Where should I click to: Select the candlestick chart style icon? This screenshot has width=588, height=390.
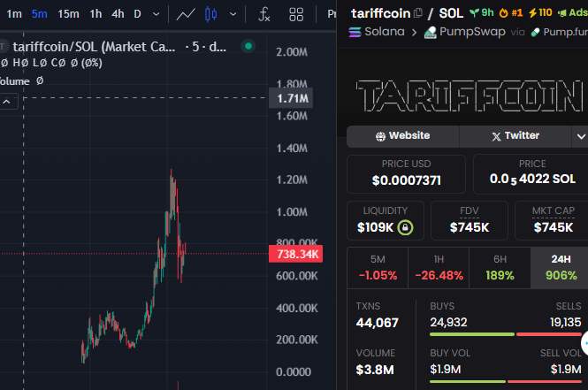point(210,15)
